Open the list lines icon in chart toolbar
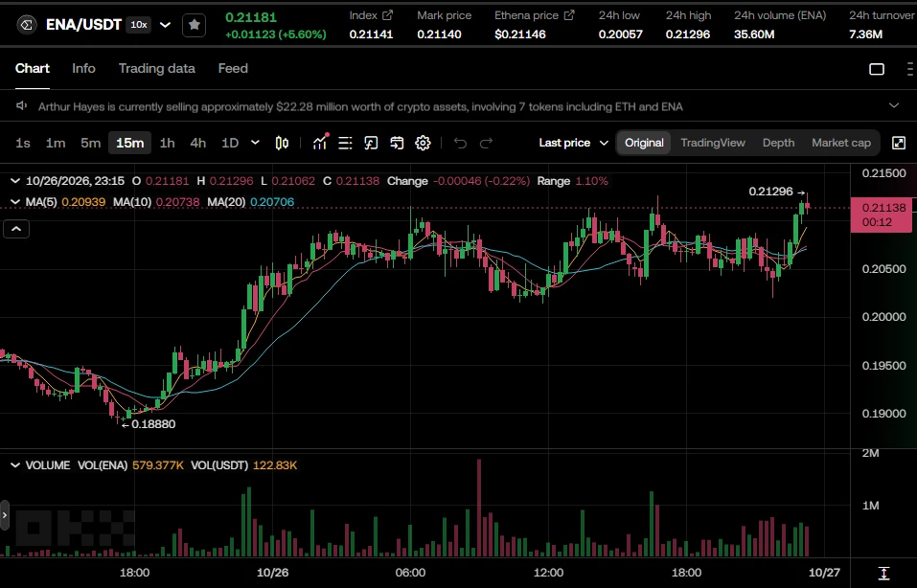The image size is (917, 588). point(345,143)
